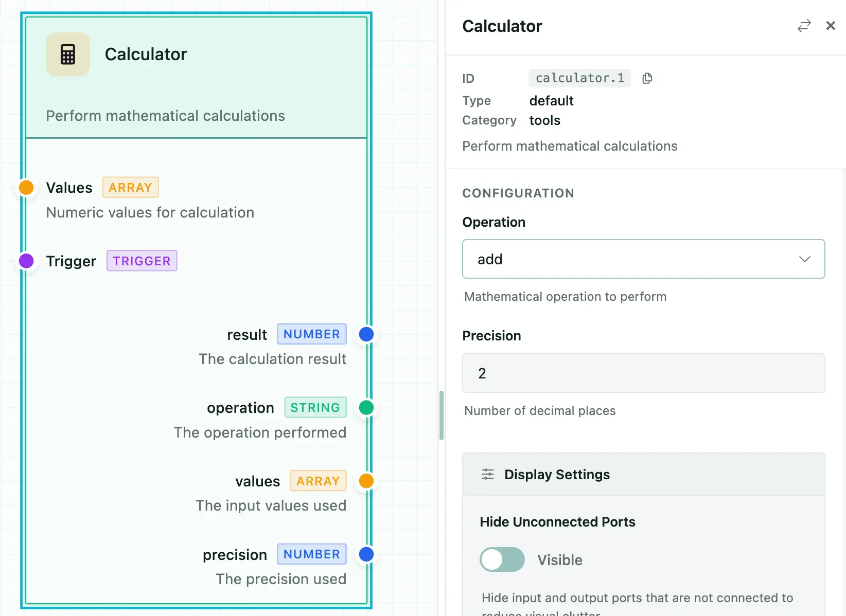Click the calculator icon on the node
The image size is (846, 616).
[x=68, y=55]
